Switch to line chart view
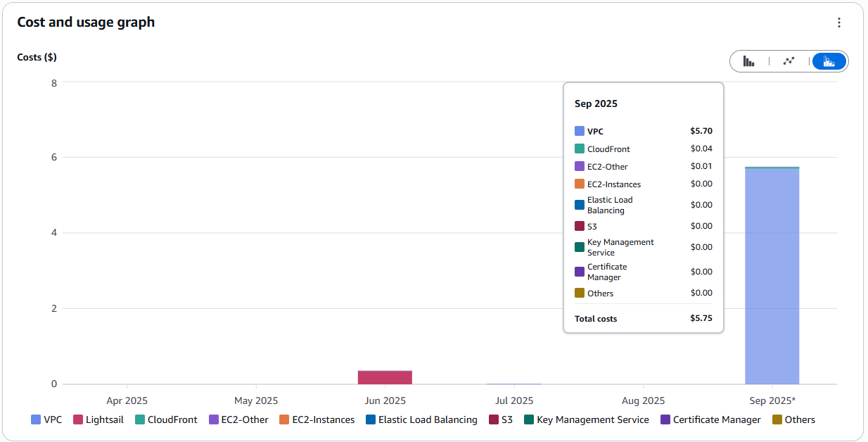The width and height of the screenshot is (868, 442). 789,61
